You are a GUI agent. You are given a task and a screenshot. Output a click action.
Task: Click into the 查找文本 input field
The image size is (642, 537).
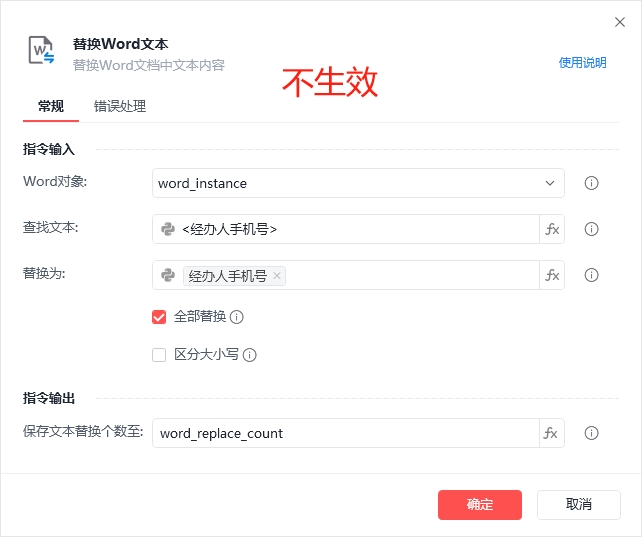click(360, 229)
